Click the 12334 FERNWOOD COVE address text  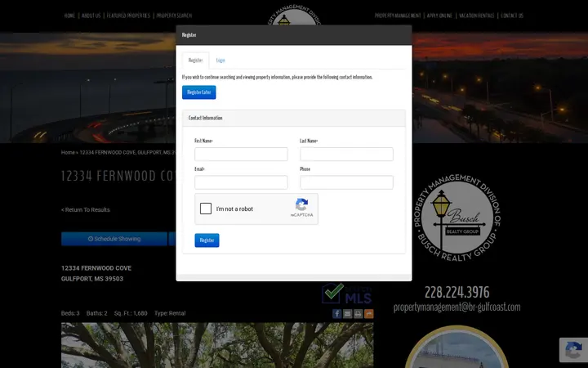(96, 268)
